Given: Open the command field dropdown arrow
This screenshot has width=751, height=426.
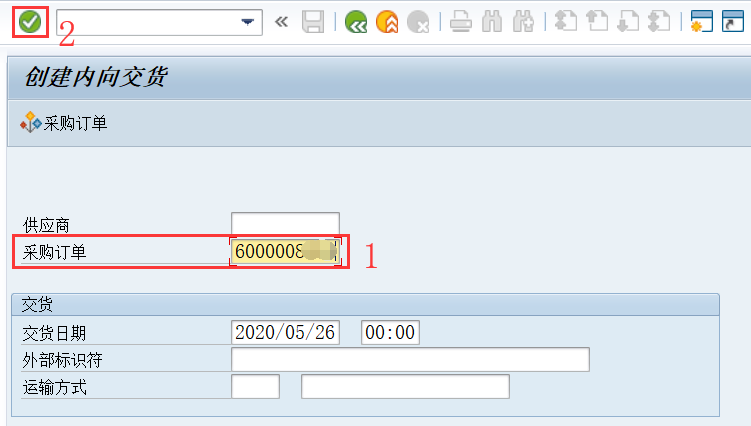Looking at the screenshot, I should click(248, 22).
